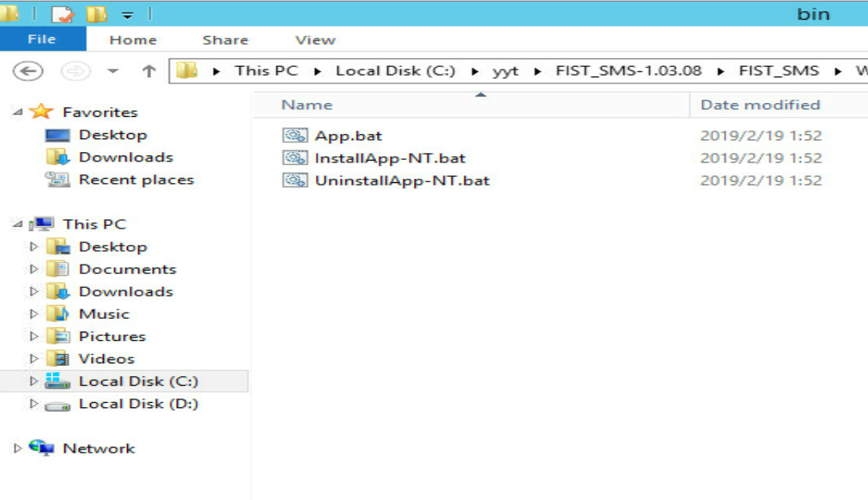This screenshot has width=868, height=500.
Task: Select the 'InstallApp-NT.bat' file name
Action: [391, 158]
